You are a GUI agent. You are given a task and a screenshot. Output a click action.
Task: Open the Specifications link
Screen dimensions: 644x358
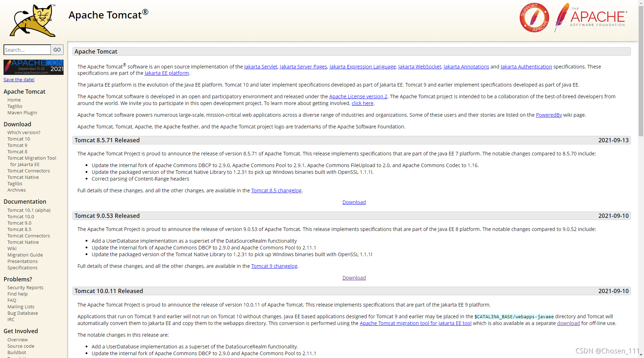[22, 268]
